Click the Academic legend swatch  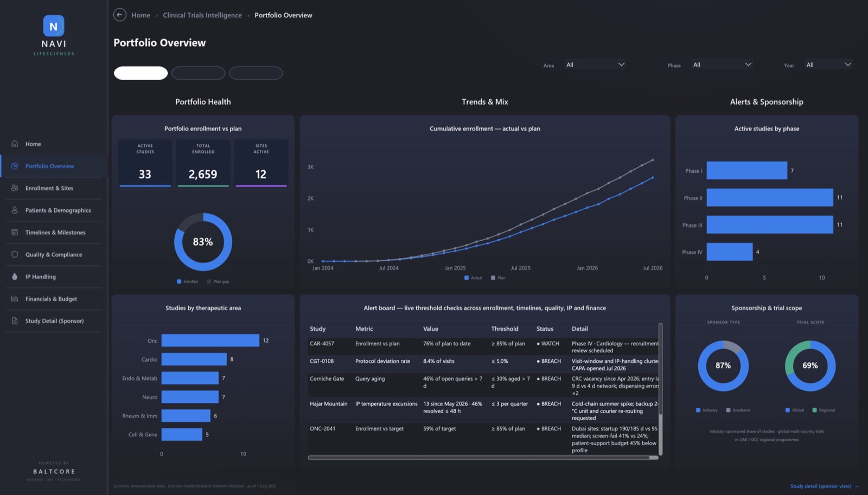(x=728, y=410)
